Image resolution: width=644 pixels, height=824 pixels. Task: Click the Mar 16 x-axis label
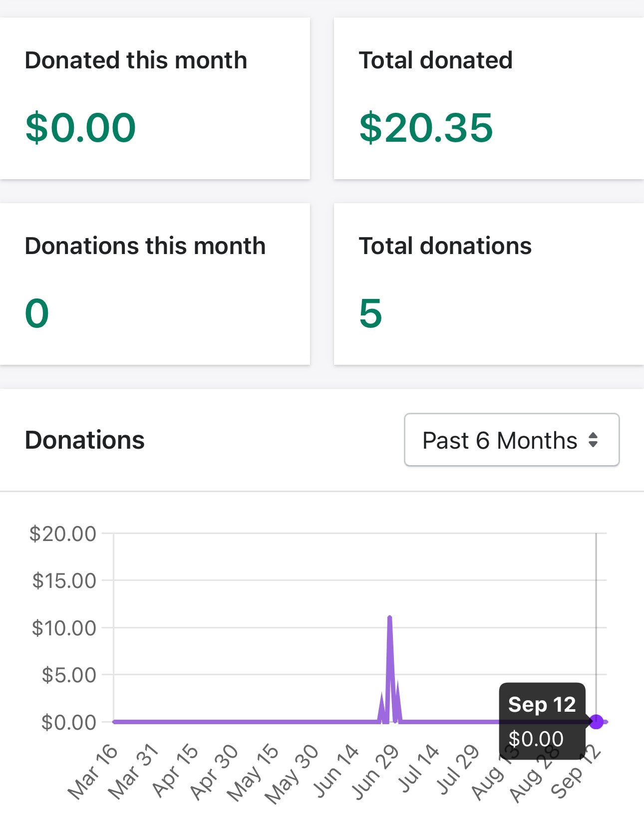(93, 771)
